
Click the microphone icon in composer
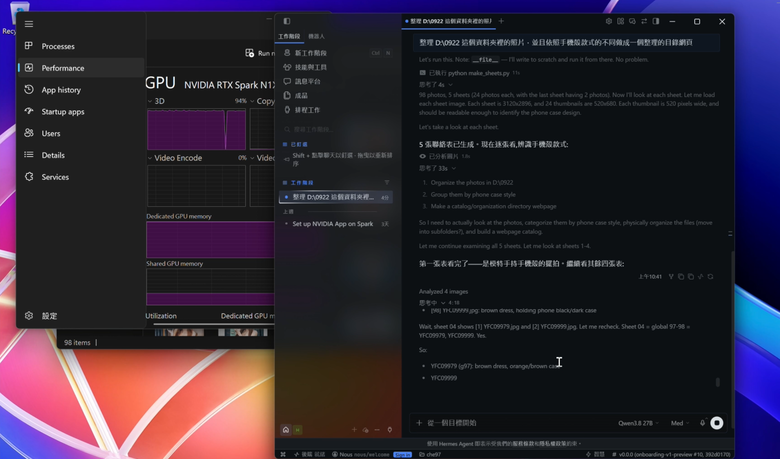click(702, 423)
